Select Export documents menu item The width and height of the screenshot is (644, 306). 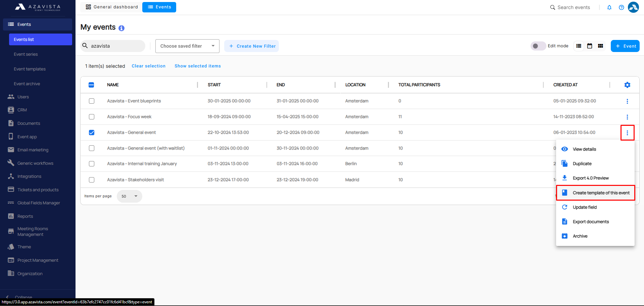(595, 222)
